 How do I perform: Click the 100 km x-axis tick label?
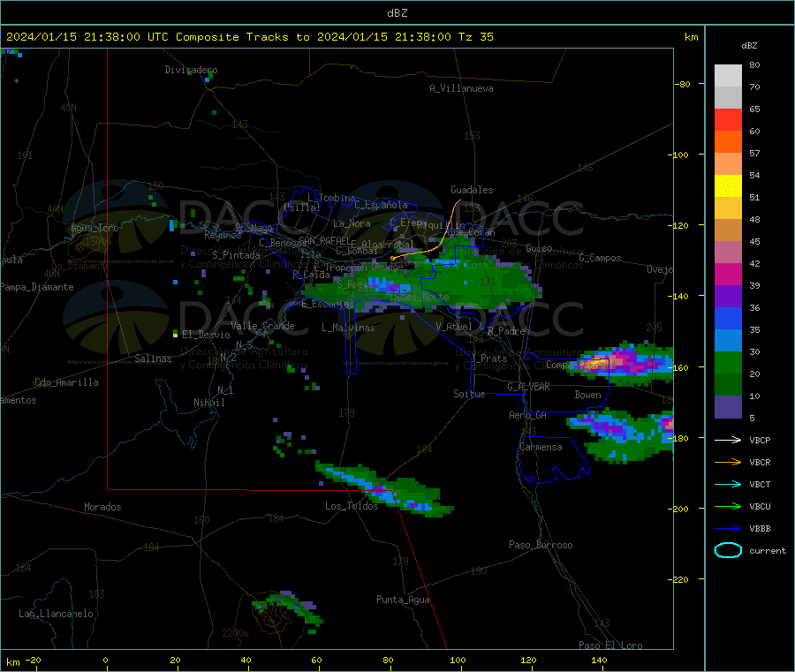458,660
